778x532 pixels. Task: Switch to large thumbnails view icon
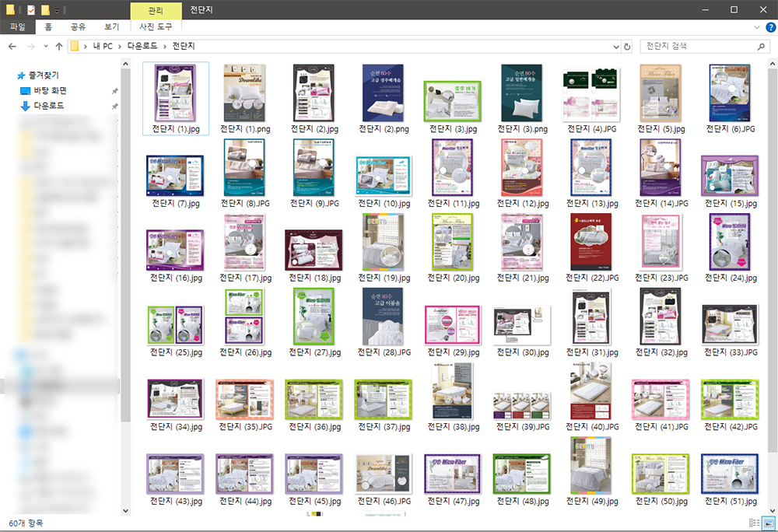click(768, 522)
